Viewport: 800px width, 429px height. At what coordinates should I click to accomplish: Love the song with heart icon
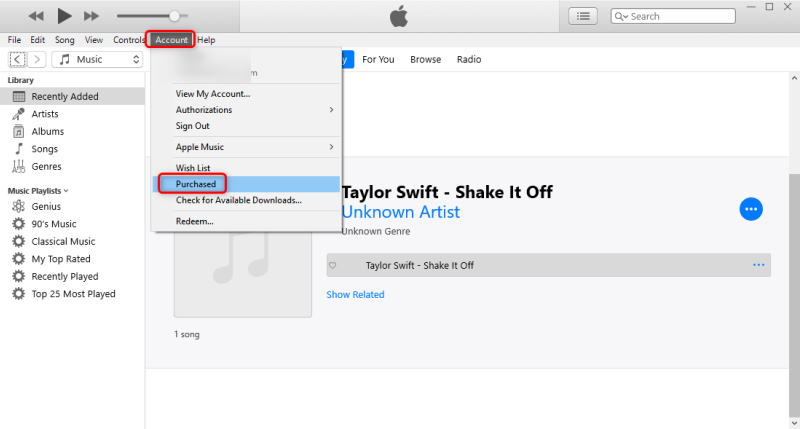click(x=333, y=265)
